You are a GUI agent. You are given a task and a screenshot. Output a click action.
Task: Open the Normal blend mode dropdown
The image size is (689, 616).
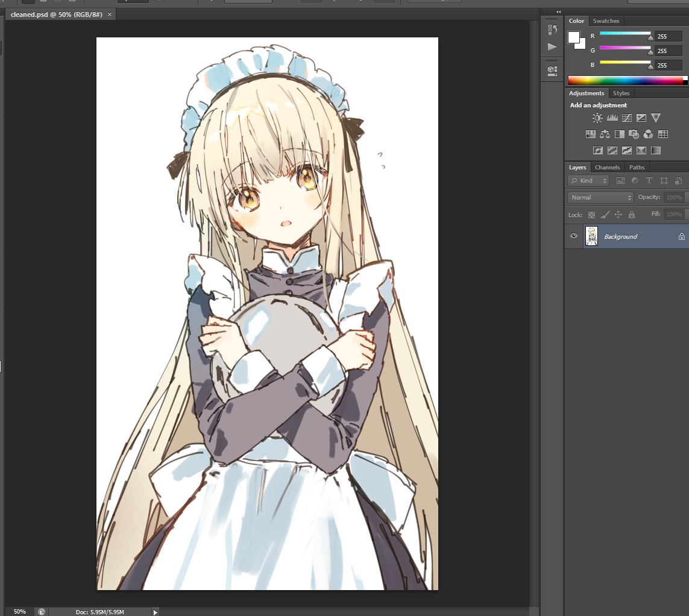coord(600,197)
